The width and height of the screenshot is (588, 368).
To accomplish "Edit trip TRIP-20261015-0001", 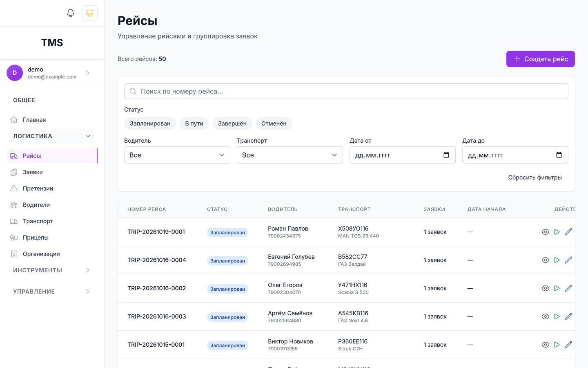I will point(568,345).
